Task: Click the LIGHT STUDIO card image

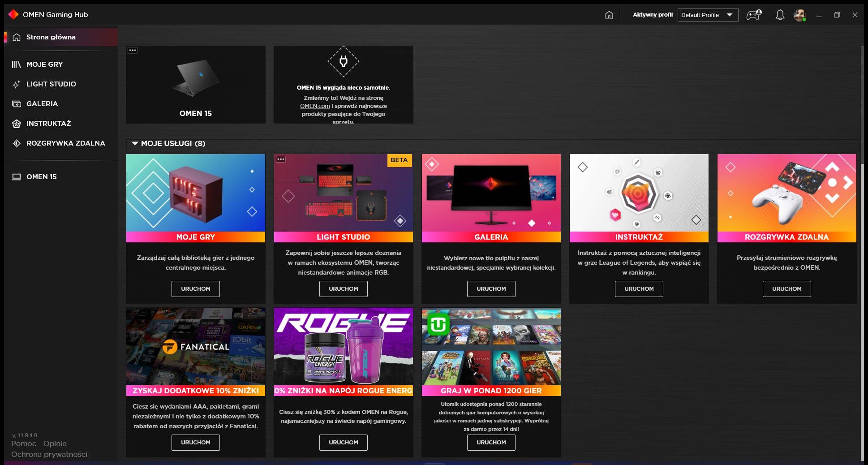Action: pyautogui.click(x=344, y=193)
